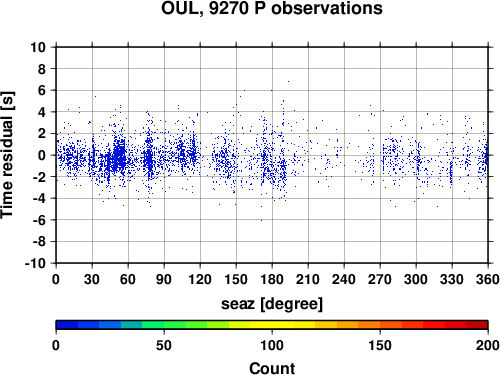Click the dense data cluster near 50 degrees
500x375 pixels.
(119, 156)
